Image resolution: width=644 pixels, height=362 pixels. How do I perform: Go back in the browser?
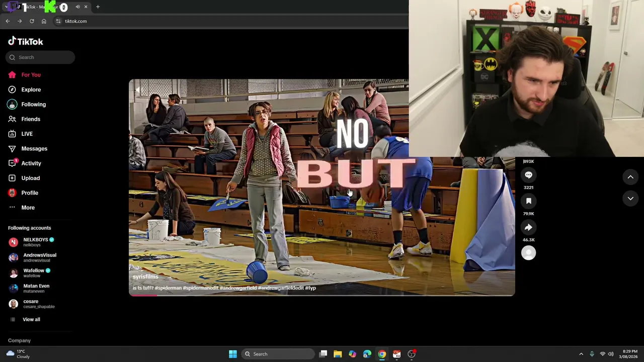pyautogui.click(x=8, y=21)
